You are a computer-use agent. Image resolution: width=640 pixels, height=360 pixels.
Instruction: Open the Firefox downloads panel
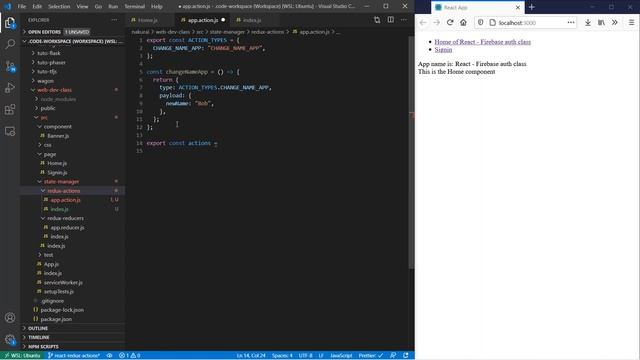pos(588,23)
